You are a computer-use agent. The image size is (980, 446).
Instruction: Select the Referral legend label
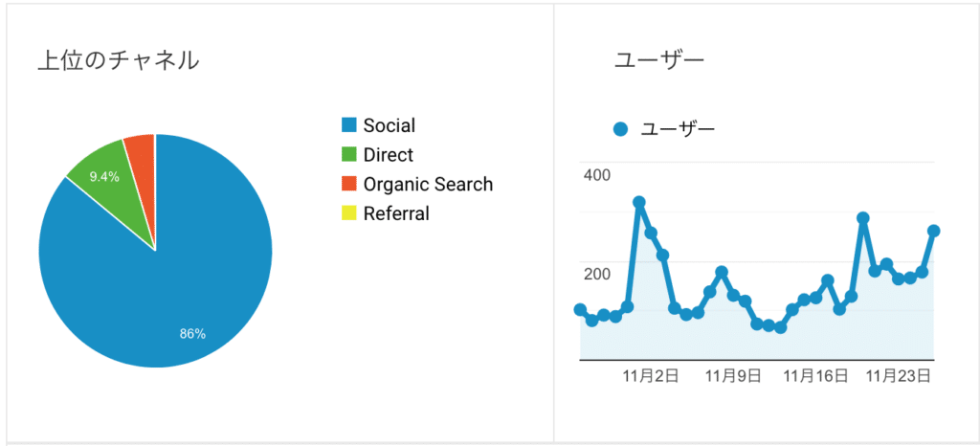(x=396, y=213)
